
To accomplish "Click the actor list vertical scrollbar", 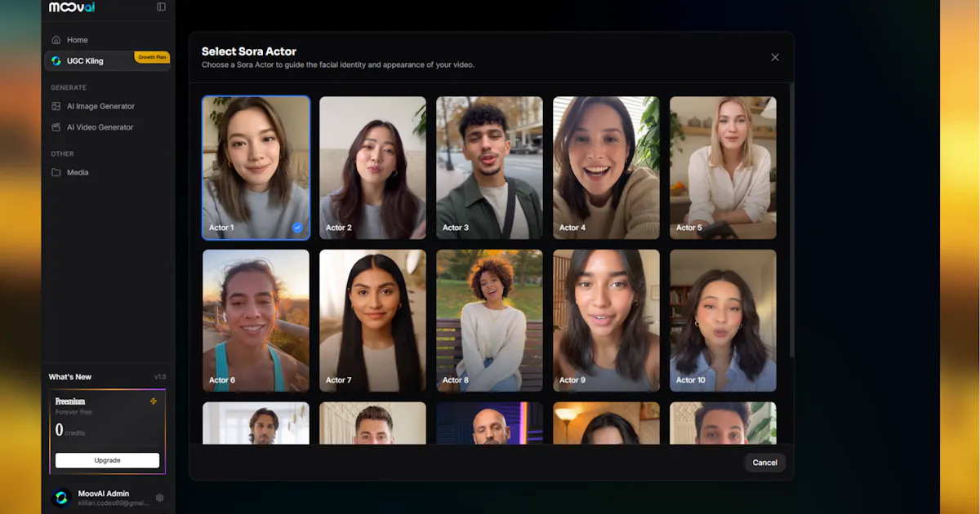I will click(x=791, y=220).
